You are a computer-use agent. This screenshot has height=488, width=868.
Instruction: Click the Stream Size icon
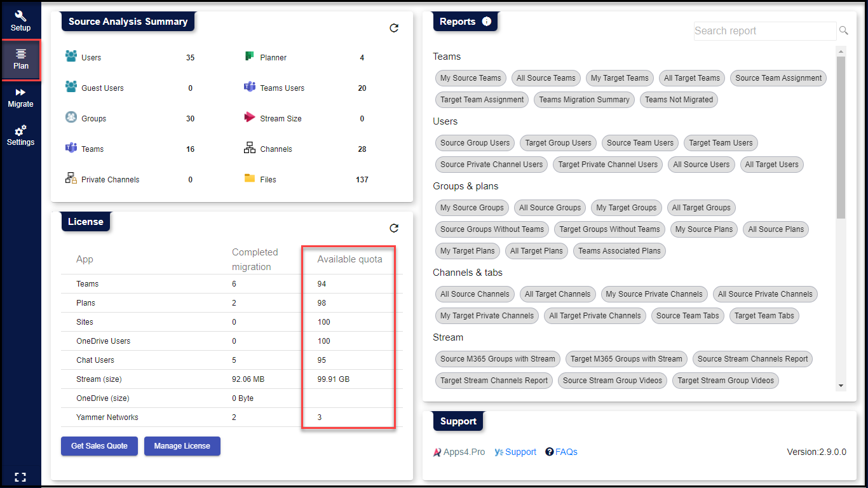click(250, 118)
